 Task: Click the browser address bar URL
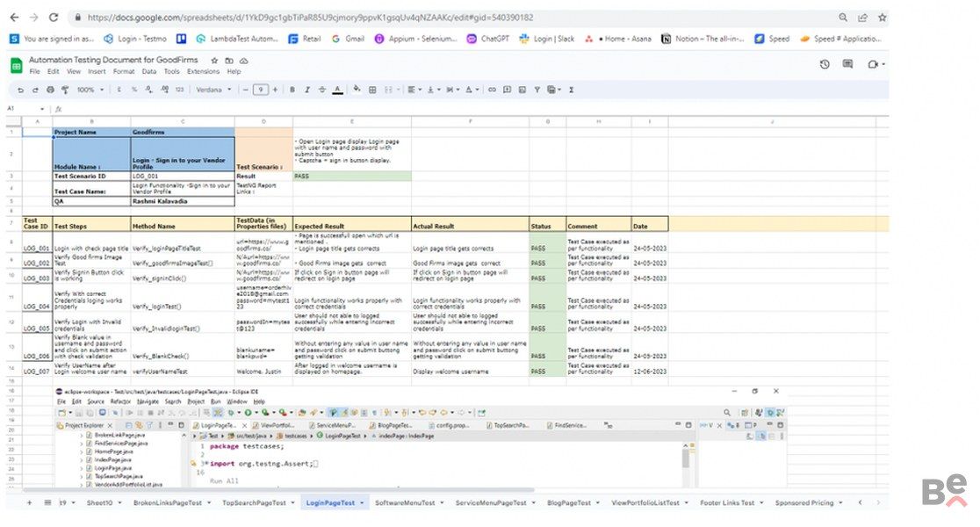(311, 18)
